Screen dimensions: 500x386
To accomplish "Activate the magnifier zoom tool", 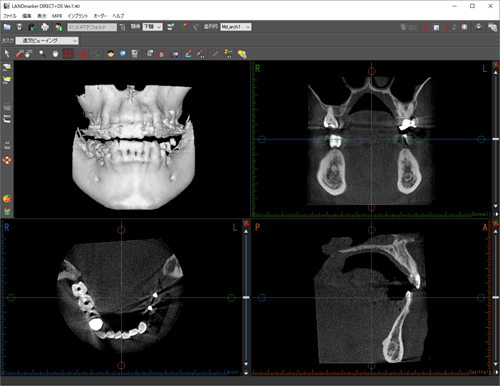I will click(x=42, y=54).
